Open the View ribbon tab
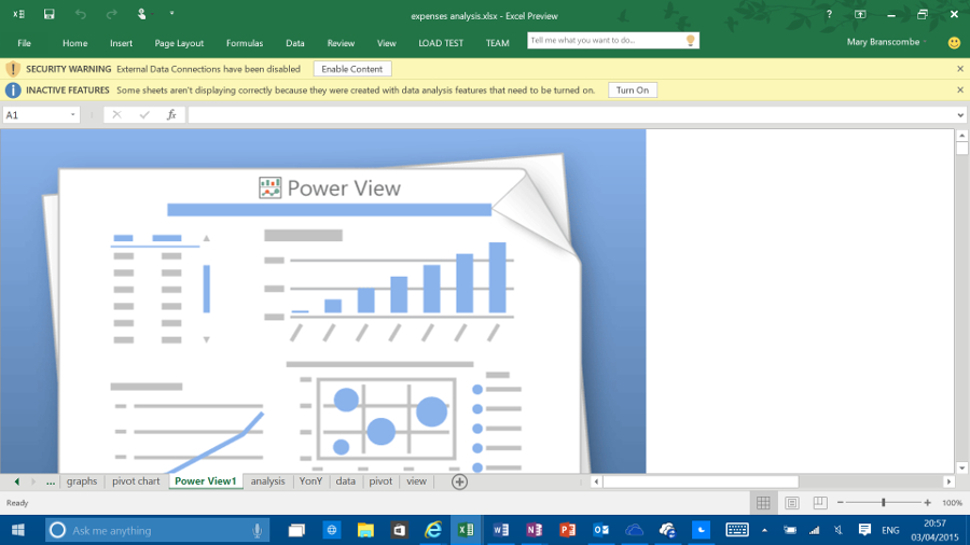 coord(387,43)
